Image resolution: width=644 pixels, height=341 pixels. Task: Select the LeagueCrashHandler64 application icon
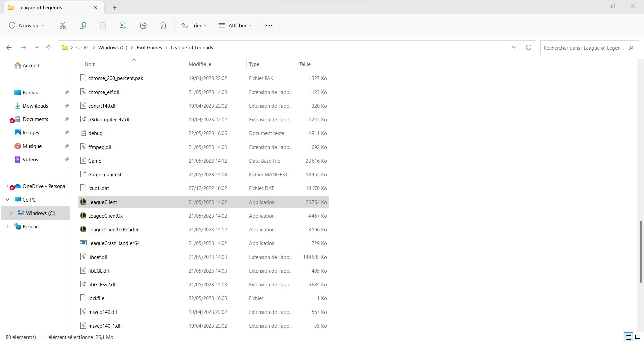pos(83,243)
